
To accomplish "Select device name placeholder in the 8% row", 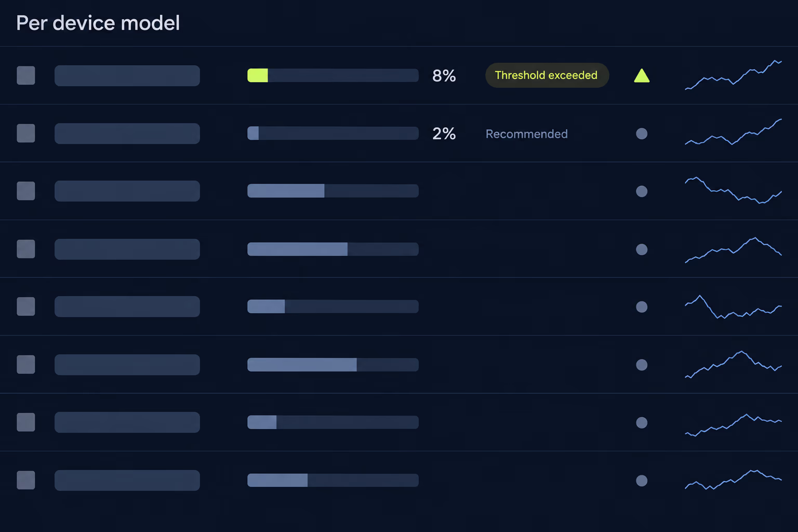I will pos(127,75).
